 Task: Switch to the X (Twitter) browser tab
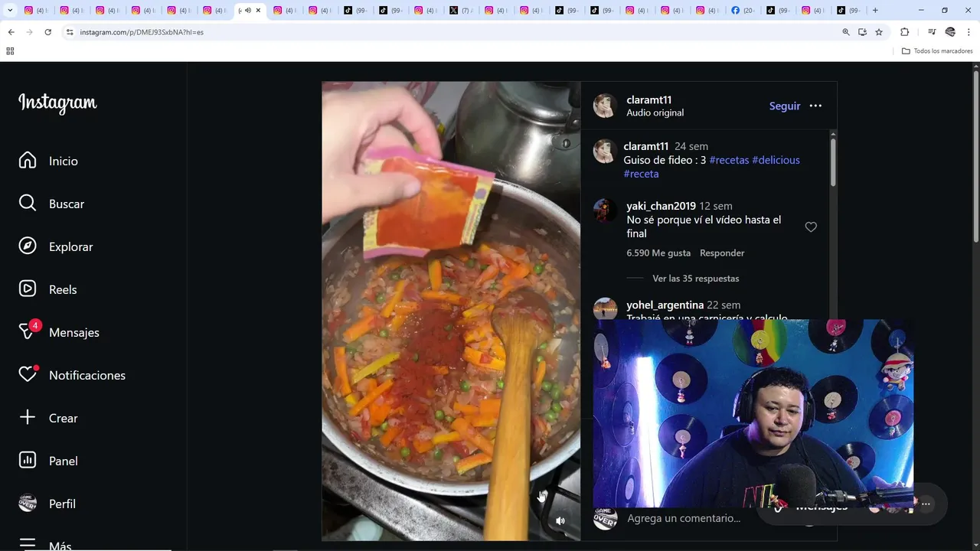click(x=462, y=10)
